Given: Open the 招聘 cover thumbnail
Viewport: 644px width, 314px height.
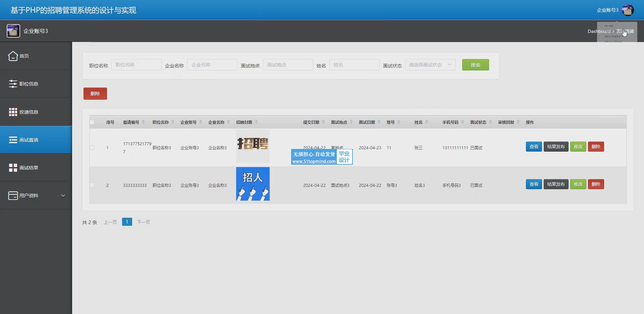Looking at the screenshot, I should click(x=253, y=146).
